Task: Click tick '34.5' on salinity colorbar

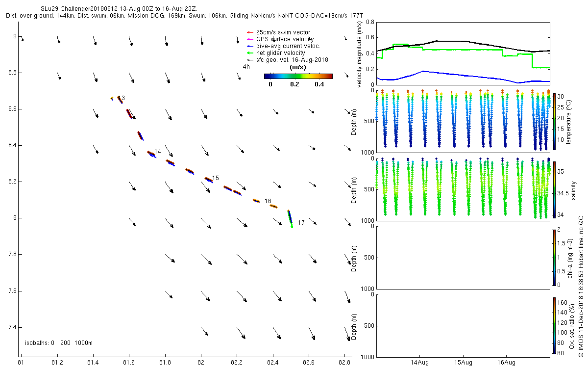Action: tap(563, 193)
